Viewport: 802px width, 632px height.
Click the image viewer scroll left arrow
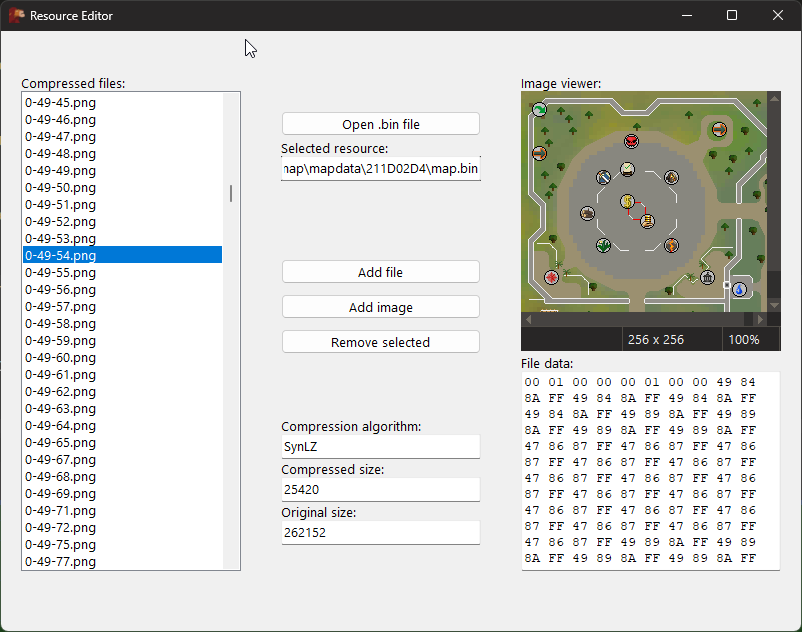[x=529, y=319]
